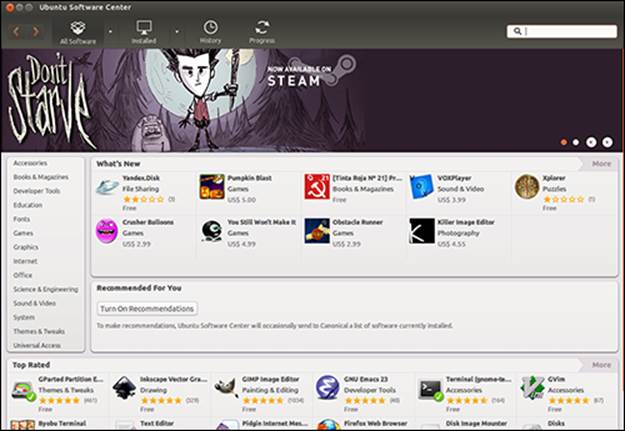Viewport: 625px width, 431px height.
Task: Open the GVim app icon
Action: tap(532, 388)
